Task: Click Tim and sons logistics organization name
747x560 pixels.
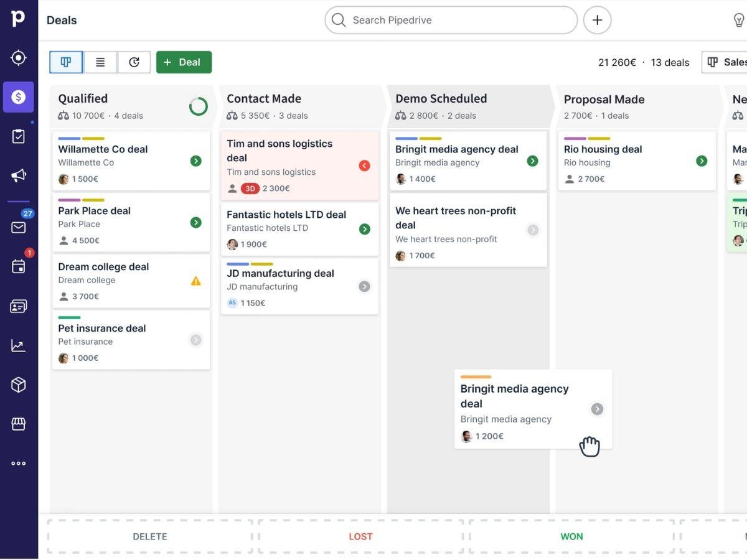Action: 271,172
